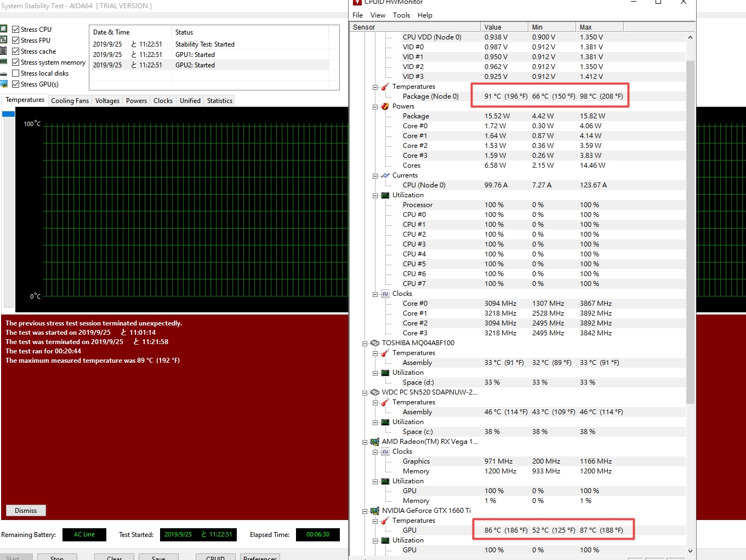The height and width of the screenshot is (560, 746).
Task: Click the RAM module icon beside Stress system memory
Action: pos(3,62)
